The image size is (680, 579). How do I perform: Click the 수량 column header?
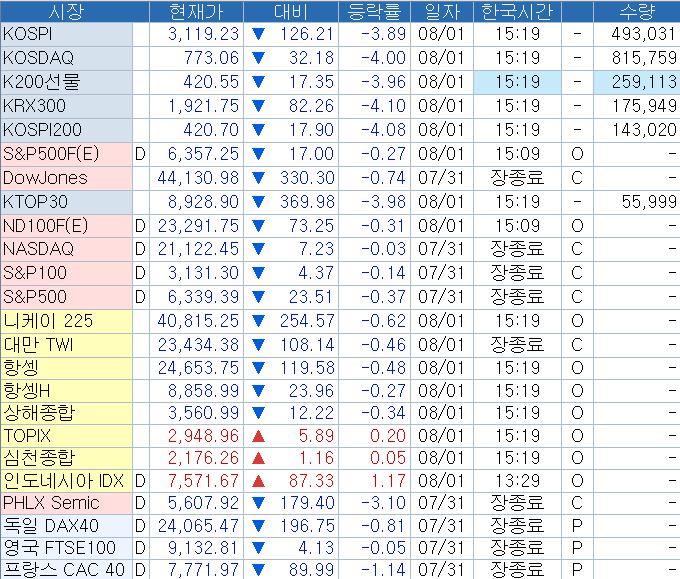(636, 11)
